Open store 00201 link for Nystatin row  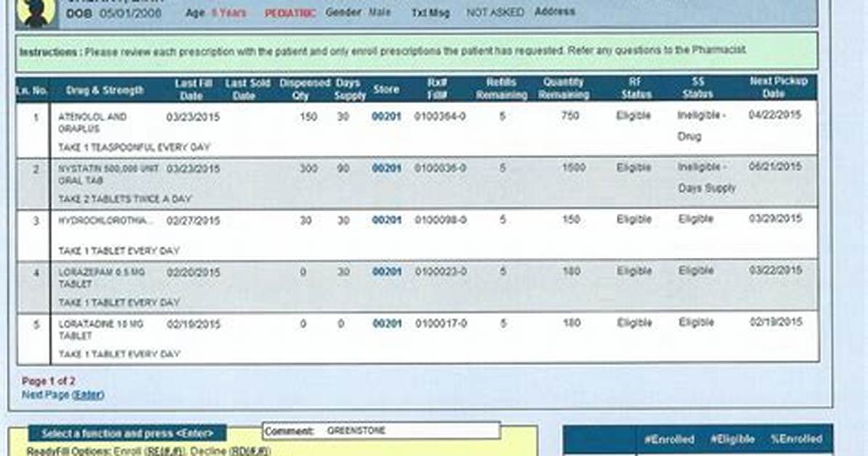(x=386, y=168)
